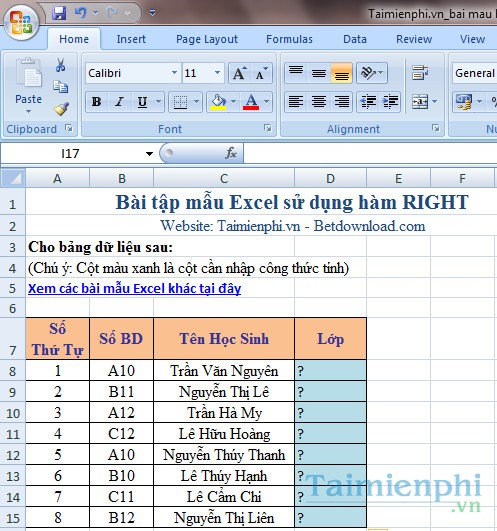Open the Name Box dropdown arrow
This screenshot has width=497, height=531.
[x=149, y=154]
